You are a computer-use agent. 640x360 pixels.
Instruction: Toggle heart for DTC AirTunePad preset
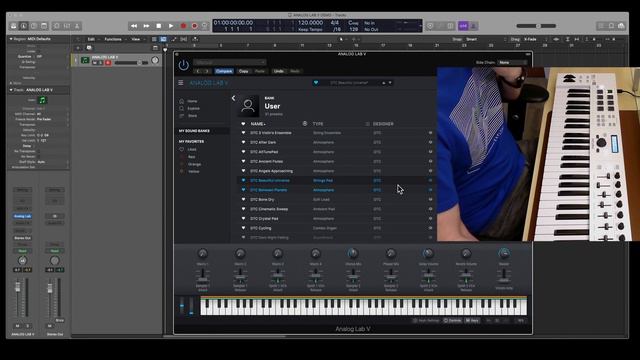tap(243, 152)
